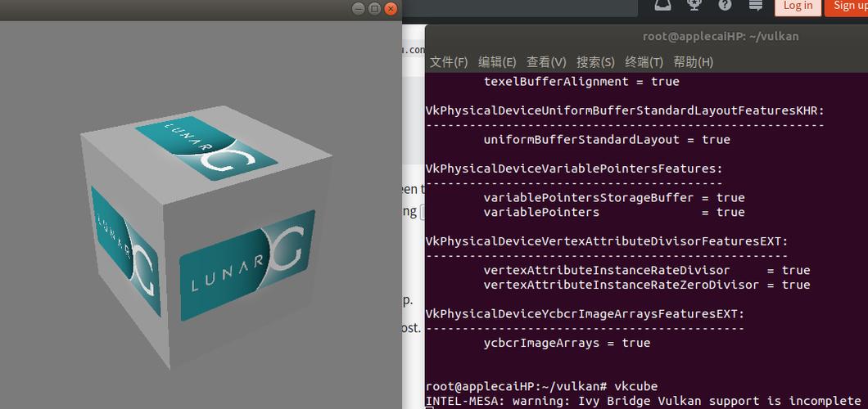Screen dimensions: 868x409
Task: Open the 搜索(S) terminal menu
Action: pos(595,62)
